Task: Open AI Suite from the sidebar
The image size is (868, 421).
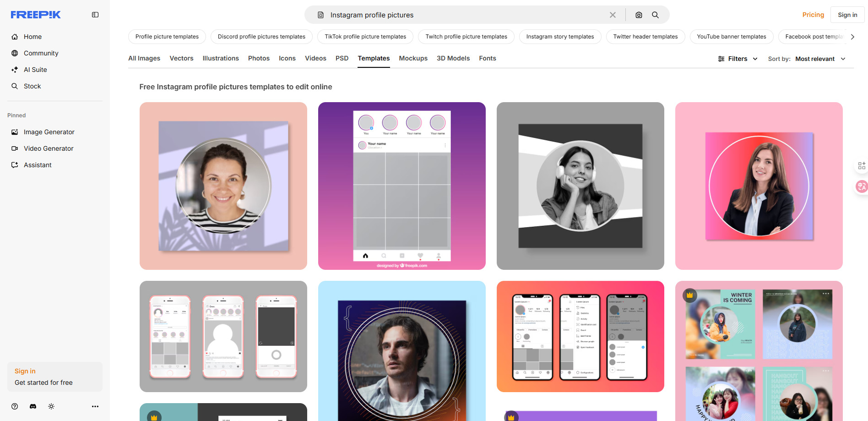Action: pos(35,70)
